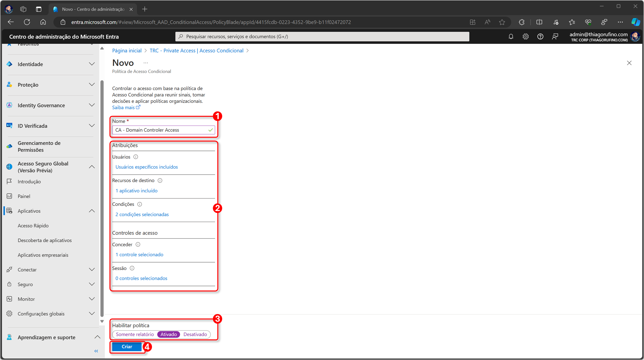Click the Criar button

pos(127,347)
